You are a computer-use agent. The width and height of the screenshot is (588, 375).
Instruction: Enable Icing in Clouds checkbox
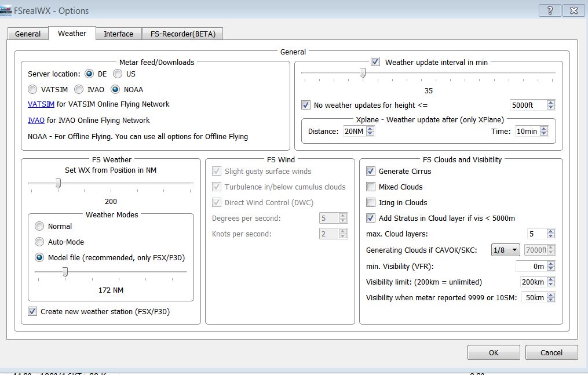pos(371,202)
